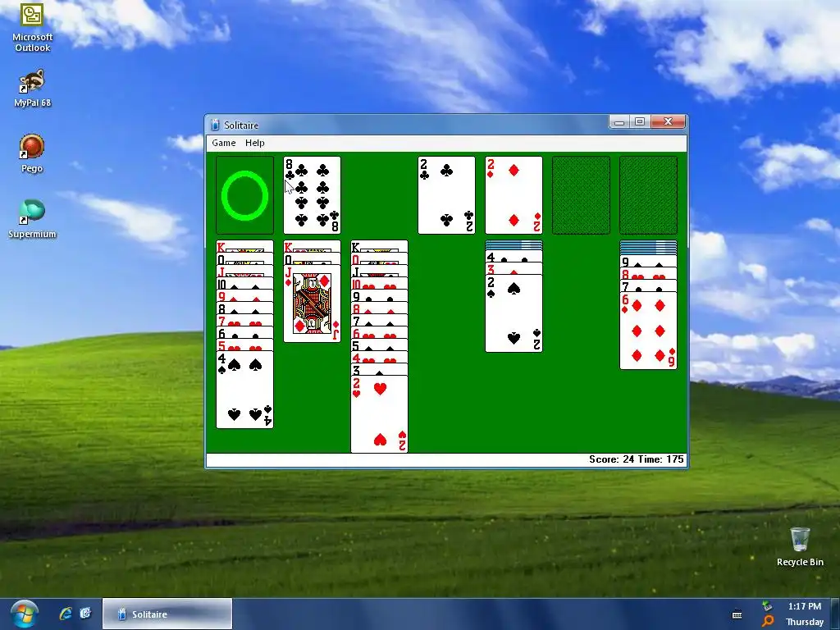Select the 9 of clubs card strip
This screenshot has width=840, height=630.
pyautogui.click(x=379, y=296)
